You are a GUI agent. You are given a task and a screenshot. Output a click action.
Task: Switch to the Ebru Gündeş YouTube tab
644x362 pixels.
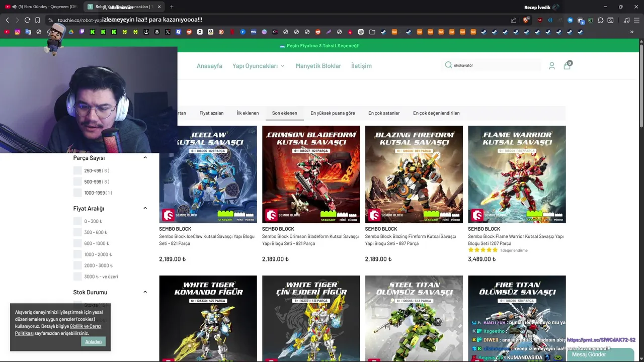(x=41, y=7)
